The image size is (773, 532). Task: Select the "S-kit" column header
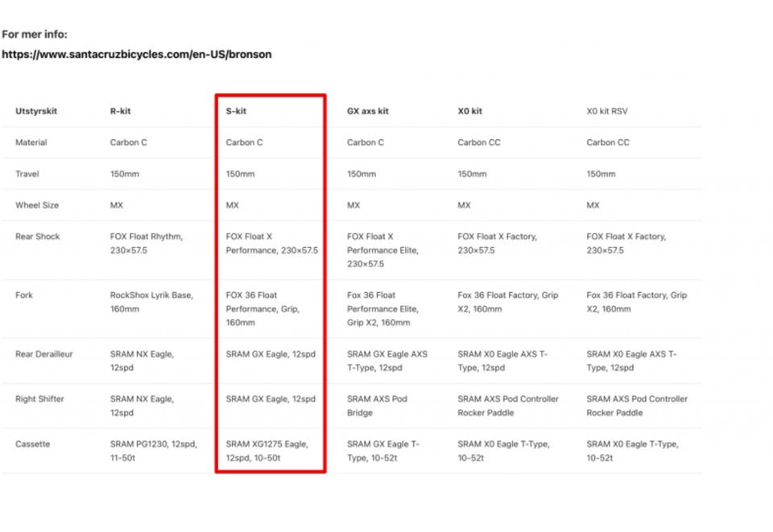(x=236, y=111)
